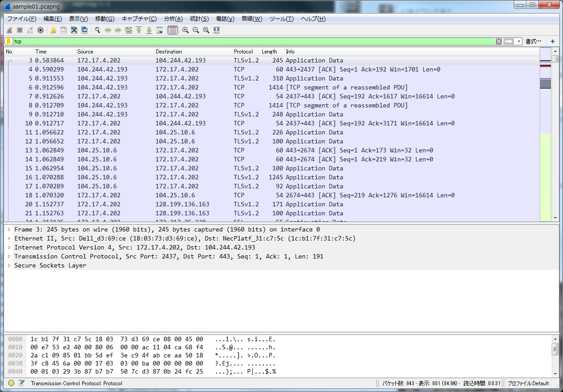Image resolution: width=563 pixels, height=392 pixels.
Task: Toggle packet list colorization button
Action: [x=172, y=30]
